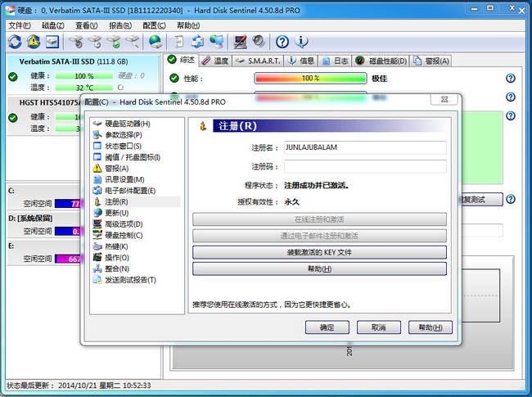This screenshot has height=397, width=532.
Task: Open 文件(F) menu
Action: [x=20, y=25]
